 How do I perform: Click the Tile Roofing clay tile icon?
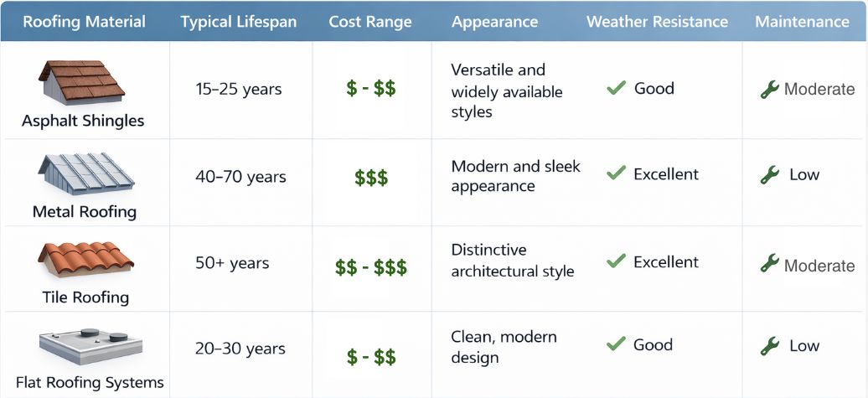coord(83,258)
